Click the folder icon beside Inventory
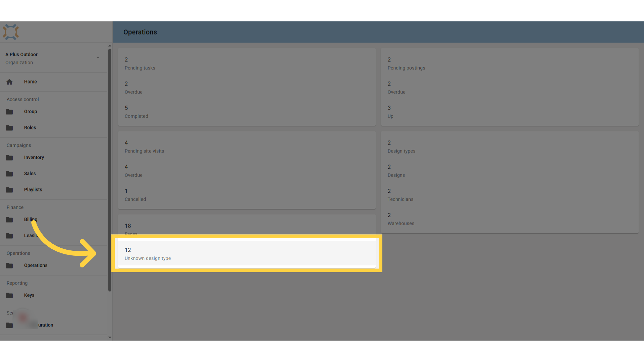Screen dimensions: 644x362 [9, 158]
